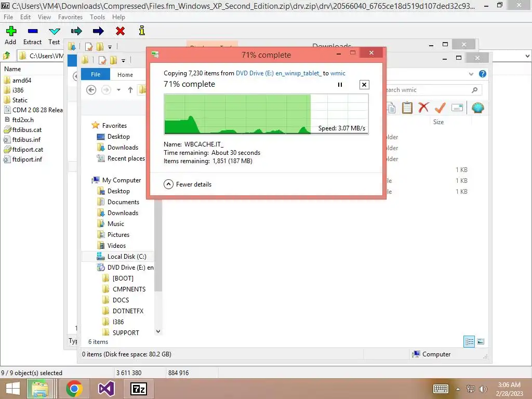Click the red X Delete toolbar icon
Viewport: 532px width, 399px height.
pyautogui.click(x=423, y=108)
